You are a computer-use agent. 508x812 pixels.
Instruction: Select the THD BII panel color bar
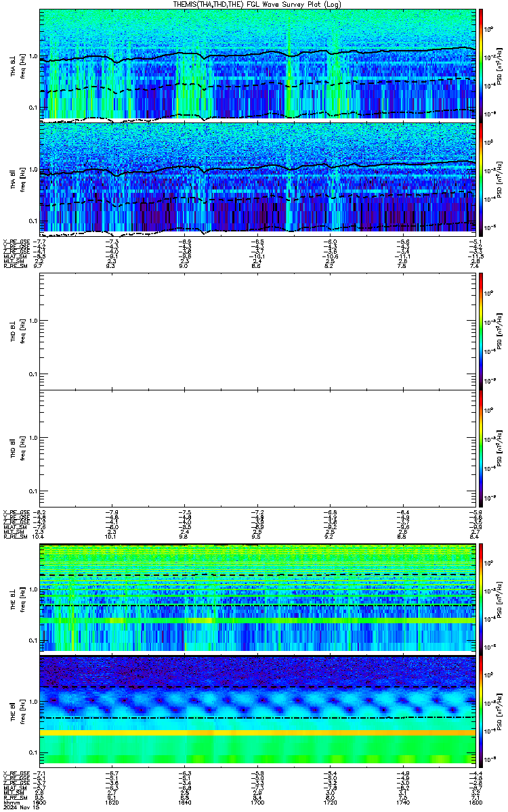[481, 448]
